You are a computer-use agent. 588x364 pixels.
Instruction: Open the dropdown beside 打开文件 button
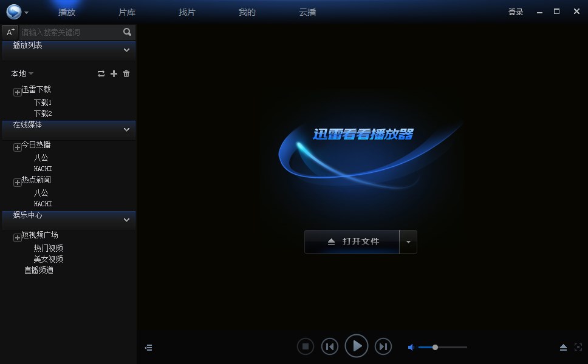(409, 241)
